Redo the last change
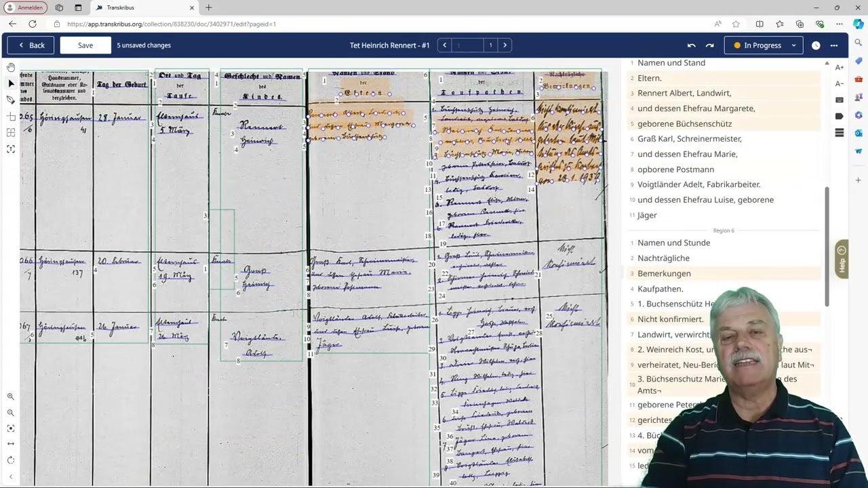 coord(709,45)
